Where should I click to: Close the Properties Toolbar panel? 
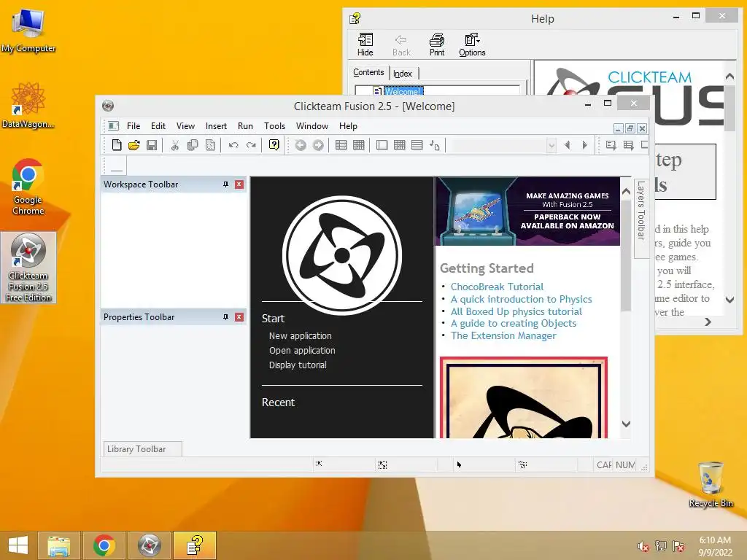click(x=239, y=317)
